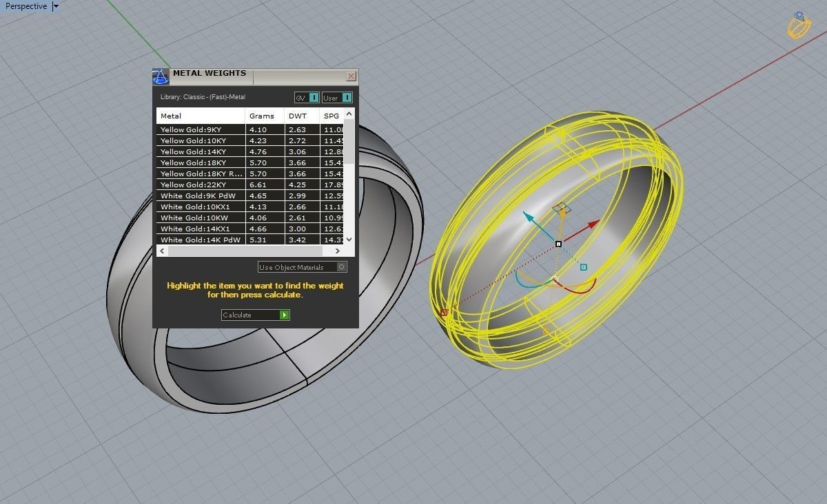The height and width of the screenshot is (504, 827).
Task: Click the Perspective viewport title label
Action: coord(26,6)
